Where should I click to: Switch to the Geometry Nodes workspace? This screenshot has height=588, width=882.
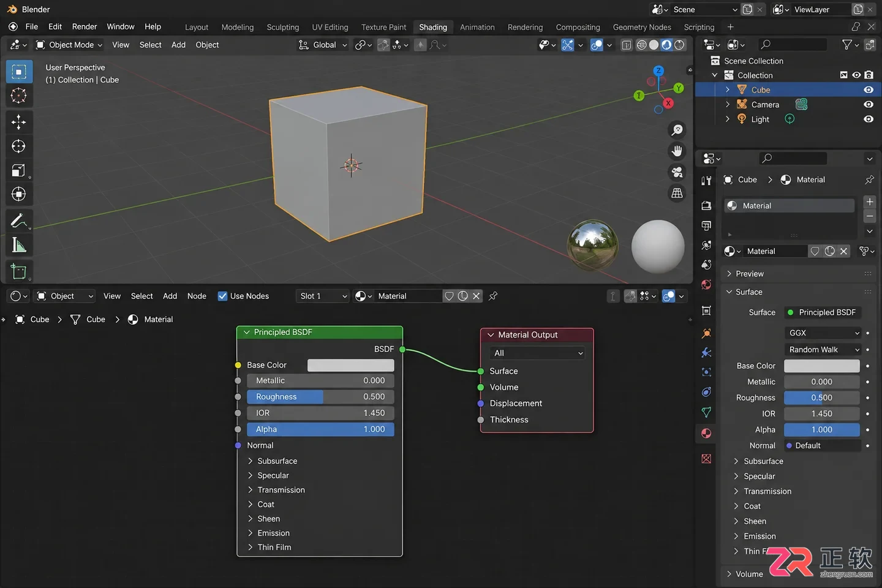[641, 27]
